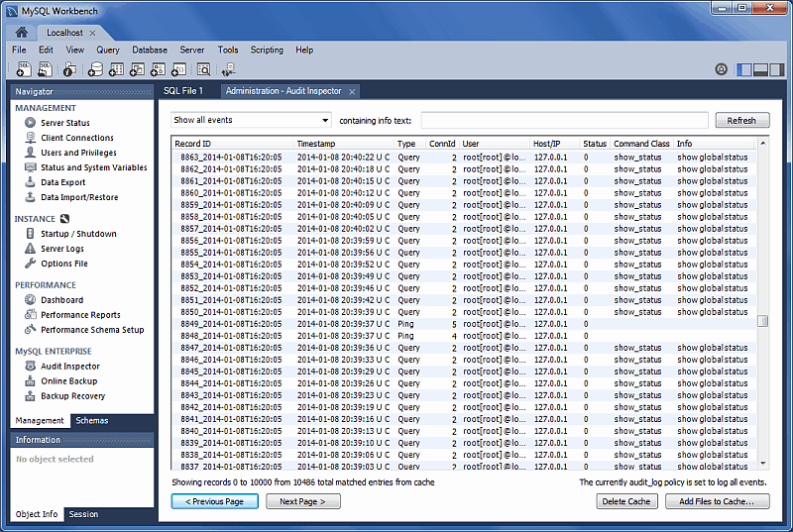Click the Delete Cache button

[626, 501]
